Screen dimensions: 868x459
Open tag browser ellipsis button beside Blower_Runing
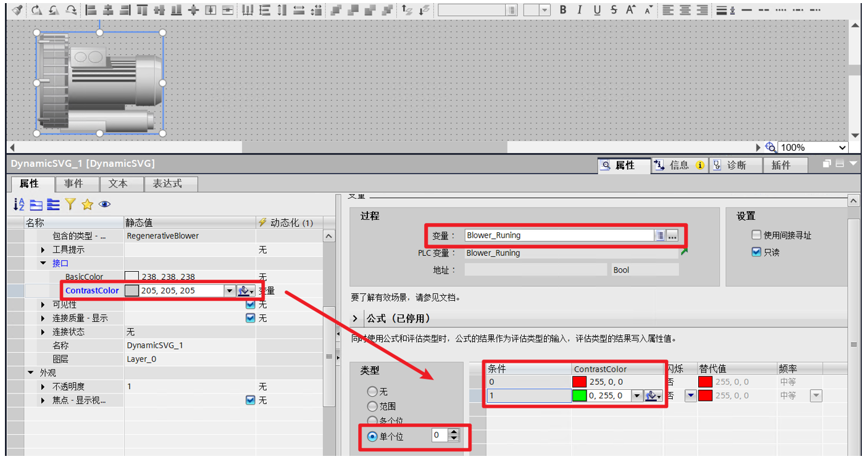click(x=672, y=235)
